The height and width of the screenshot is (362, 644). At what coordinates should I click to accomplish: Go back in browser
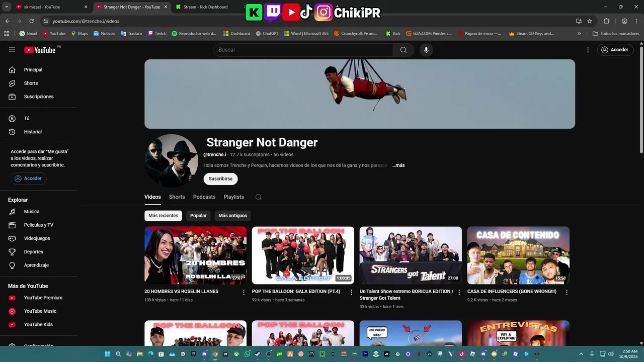point(7,21)
